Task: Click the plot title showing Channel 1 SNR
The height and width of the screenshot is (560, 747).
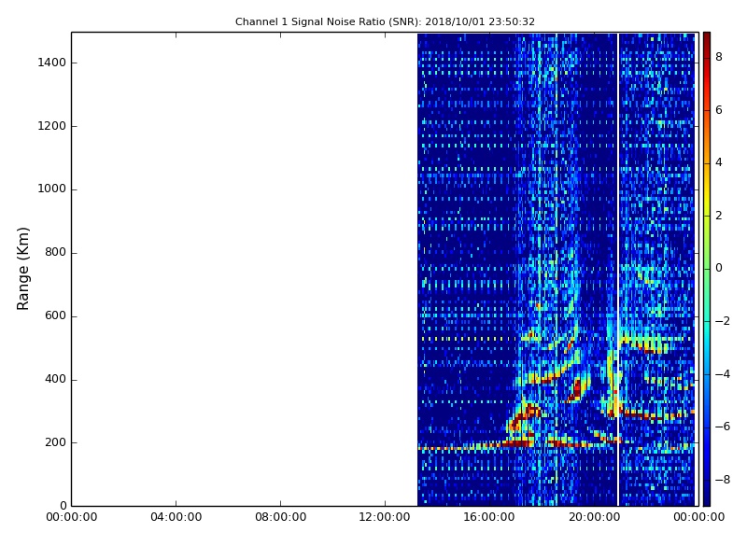Action: (385, 21)
